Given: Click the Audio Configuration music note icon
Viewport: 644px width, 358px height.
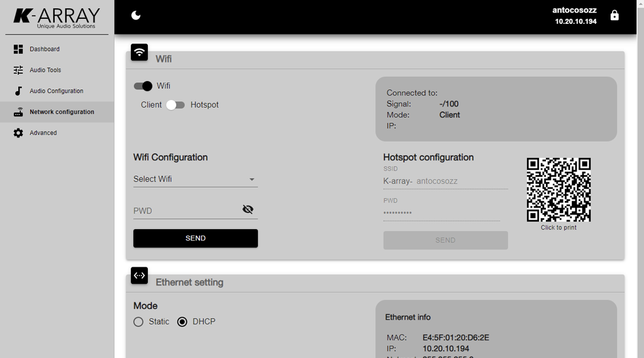Looking at the screenshot, I should pyautogui.click(x=18, y=91).
